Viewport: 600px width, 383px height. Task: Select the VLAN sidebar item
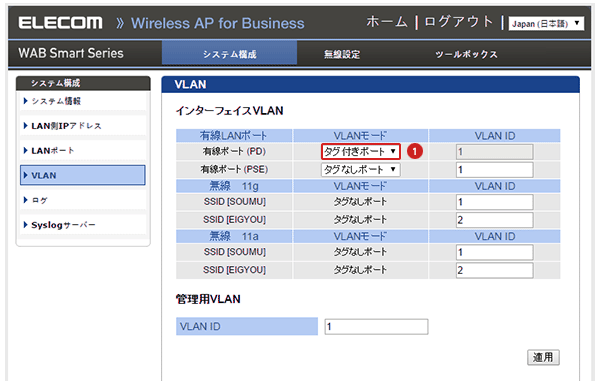point(83,175)
